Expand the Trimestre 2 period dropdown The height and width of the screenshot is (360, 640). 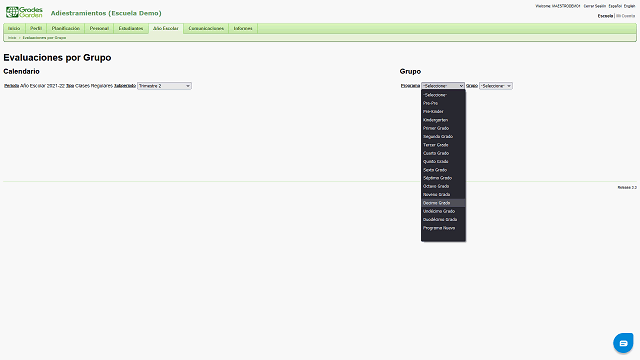coord(164,86)
